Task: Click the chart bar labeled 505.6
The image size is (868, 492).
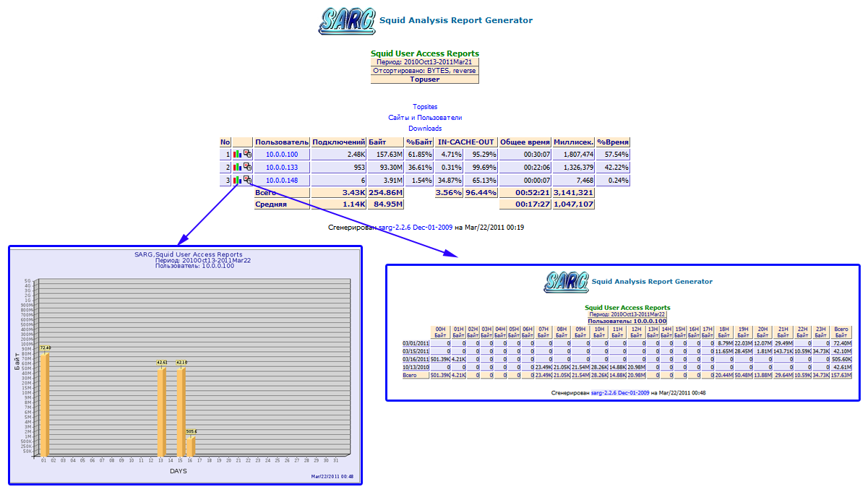Action: 191,446
